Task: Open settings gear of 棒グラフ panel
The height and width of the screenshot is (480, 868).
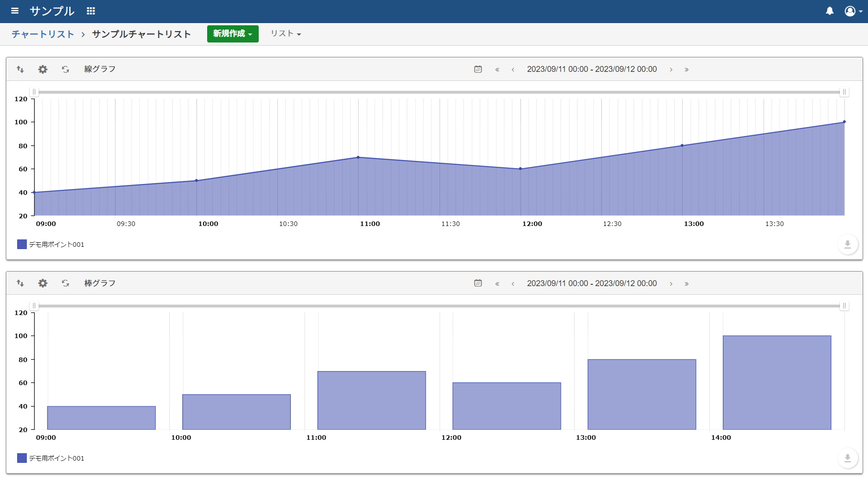Action: 43,283
